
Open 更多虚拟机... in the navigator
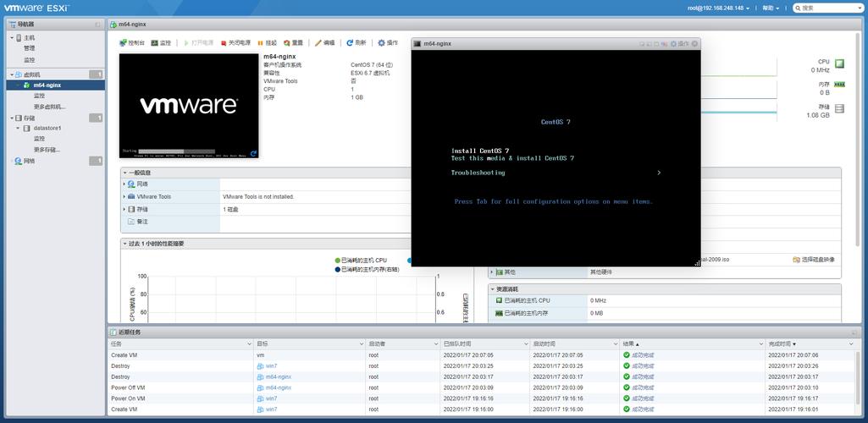click(x=49, y=107)
